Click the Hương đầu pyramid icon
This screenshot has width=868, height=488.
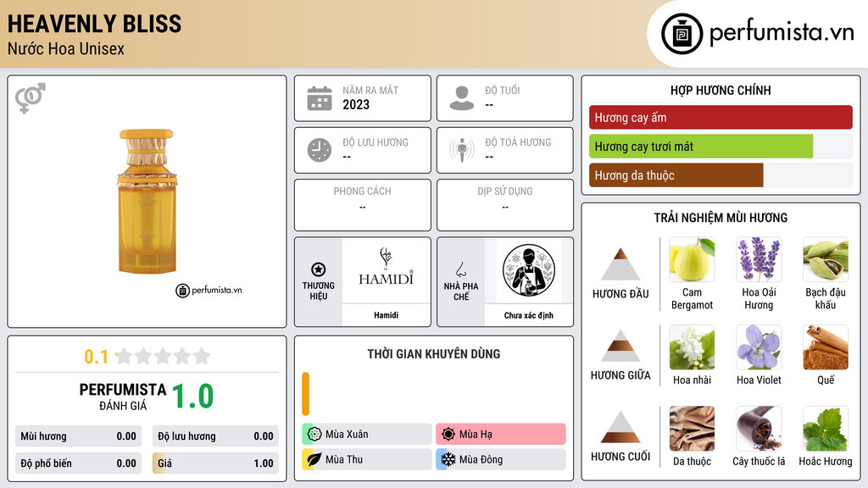click(620, 264)
